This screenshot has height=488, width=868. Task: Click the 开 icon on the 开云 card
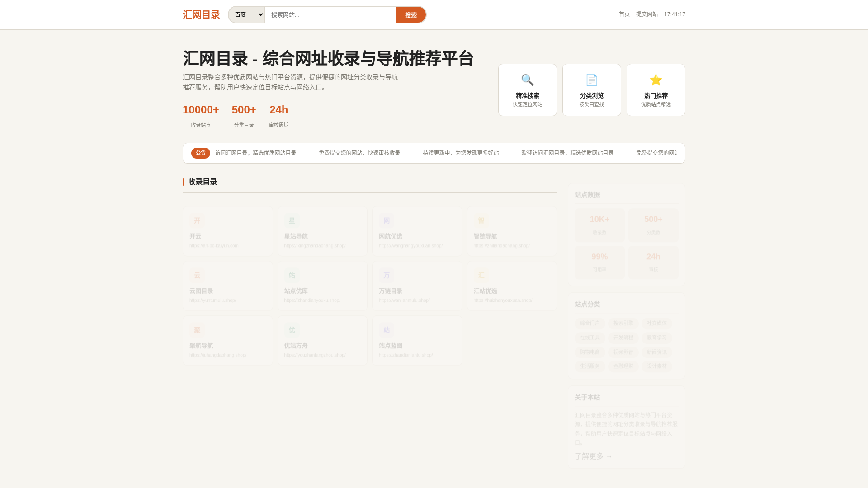point(197,221)
